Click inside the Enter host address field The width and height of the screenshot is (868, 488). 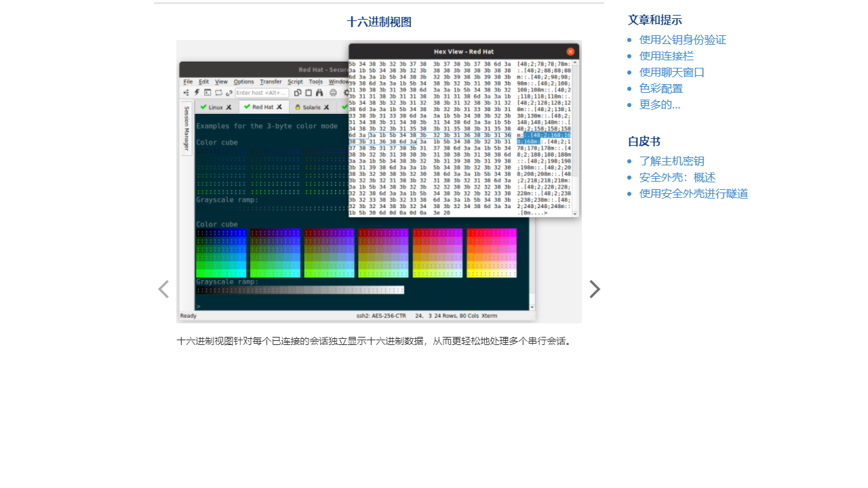(262, 93)
